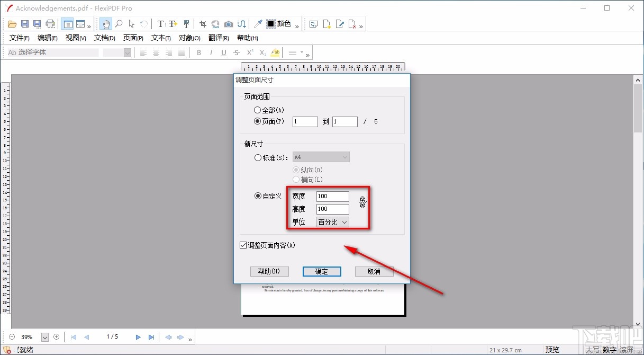Viewport: 644px width, 355px height.
Task: Select the Edit Text tool
Action: coord(159,23)
